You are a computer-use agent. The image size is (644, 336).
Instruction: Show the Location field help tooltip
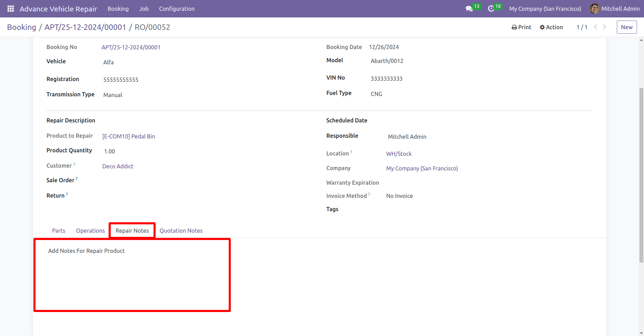point(351,152)
